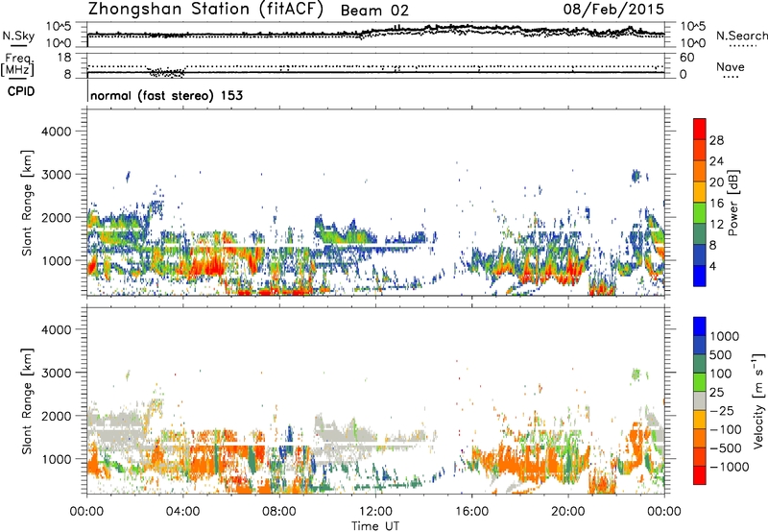768x532 pixels.
Task: Click '2000' tick on the power panel
Action: point(57,218)
